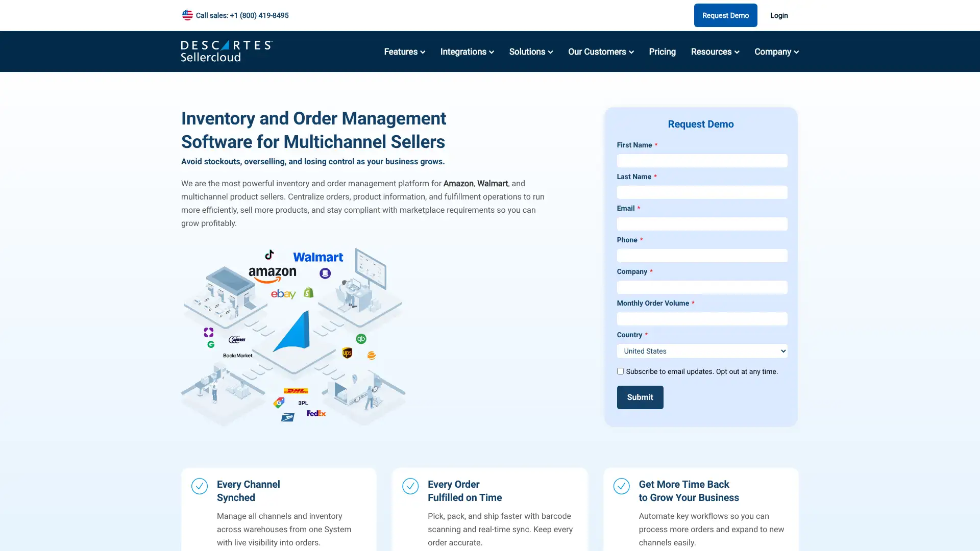This screenshot has height=551, width=980.
Task: Expand the Solutions menu
Action: (x=531, y=52)
